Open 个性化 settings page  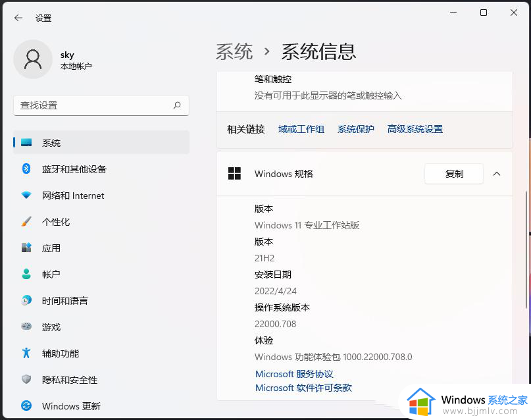tap(101, 221)
